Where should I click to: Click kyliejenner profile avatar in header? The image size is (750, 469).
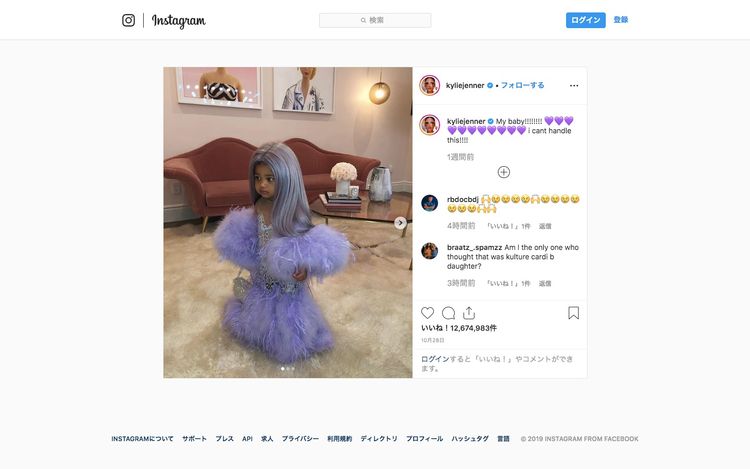click(x=430, y=86)
